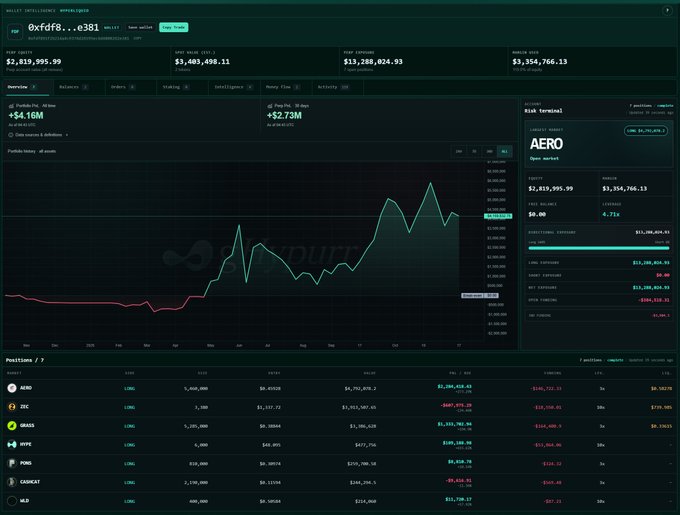Click the HYPE entry price $48.095
Screen dimensions: 680x515
click(271, 445)
